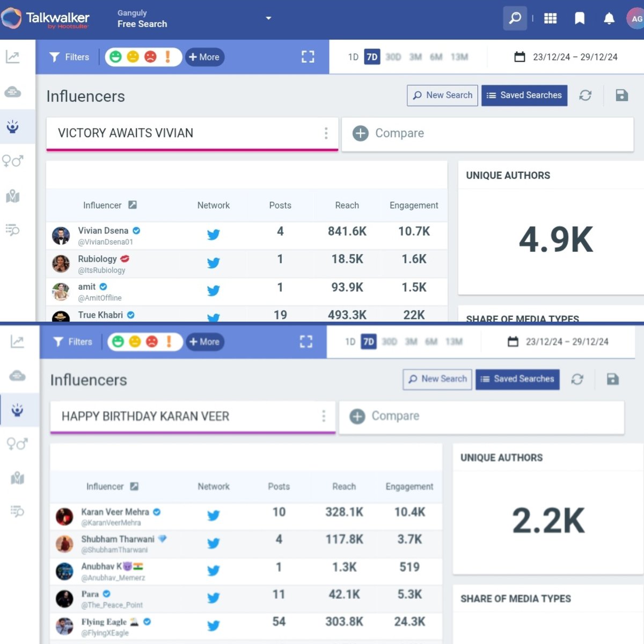Open World map icon in bottom sidebar
The image size is (644, 644).
(17, 478)
